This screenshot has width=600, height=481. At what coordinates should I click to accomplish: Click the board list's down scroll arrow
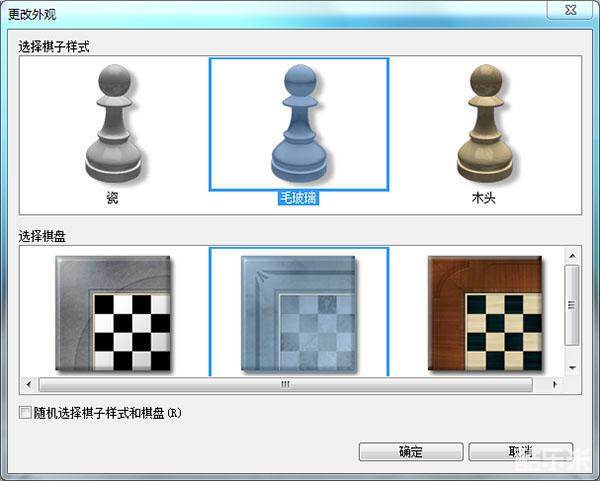coord(572,368)
